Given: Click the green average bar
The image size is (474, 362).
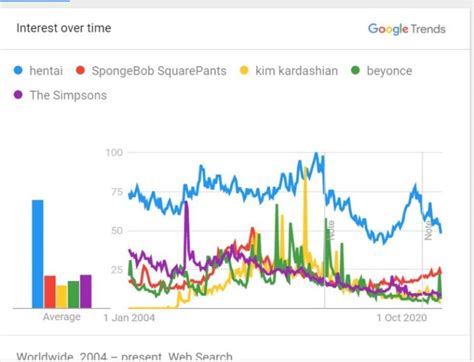Looking at the screenshot, I should tap(74, 295).
